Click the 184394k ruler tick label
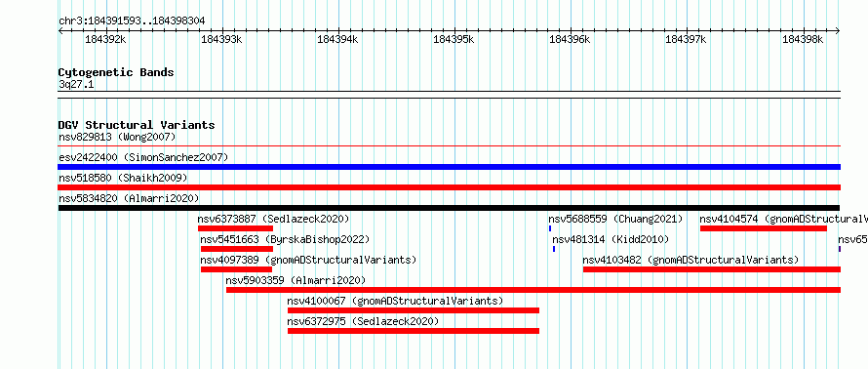This screenshot has height=369, width=868. (337, 40)
